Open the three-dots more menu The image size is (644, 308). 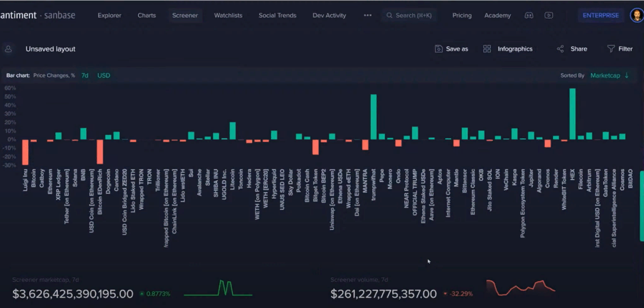click(367, 15)
